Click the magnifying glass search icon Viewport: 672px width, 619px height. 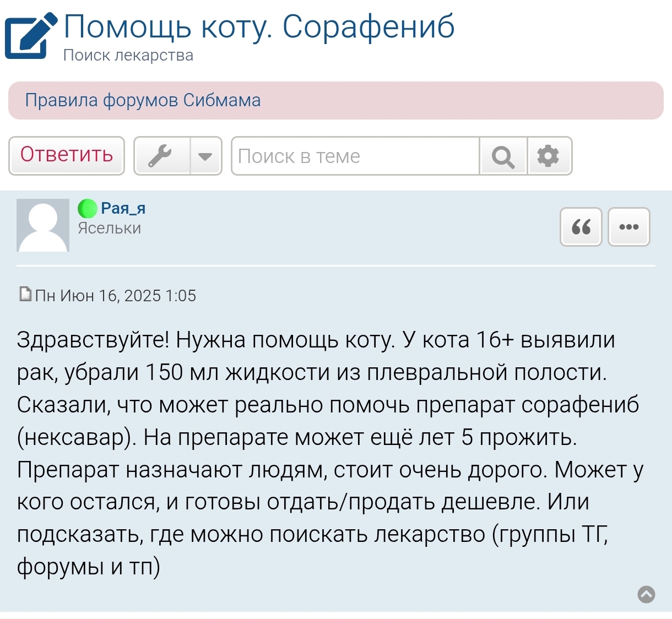click(503, 156)
